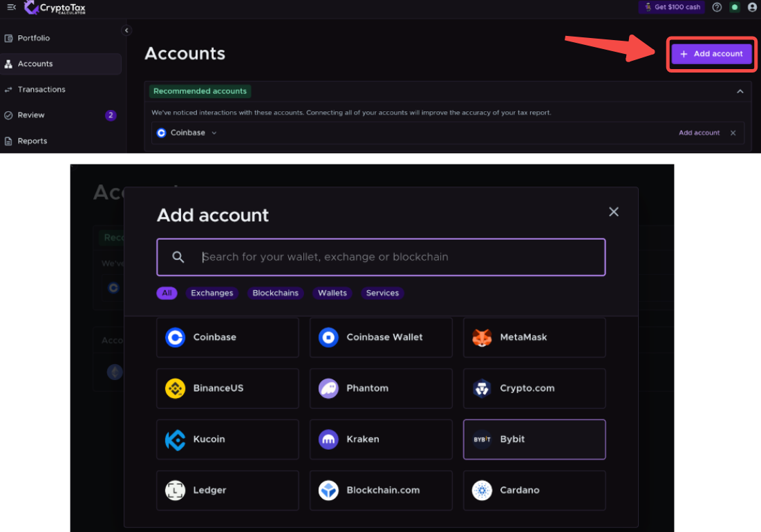Image resolution: width=761 pixels, height=532 pixels.
Task: Select the Kraken exchange tile
Action: pos(381,439)
